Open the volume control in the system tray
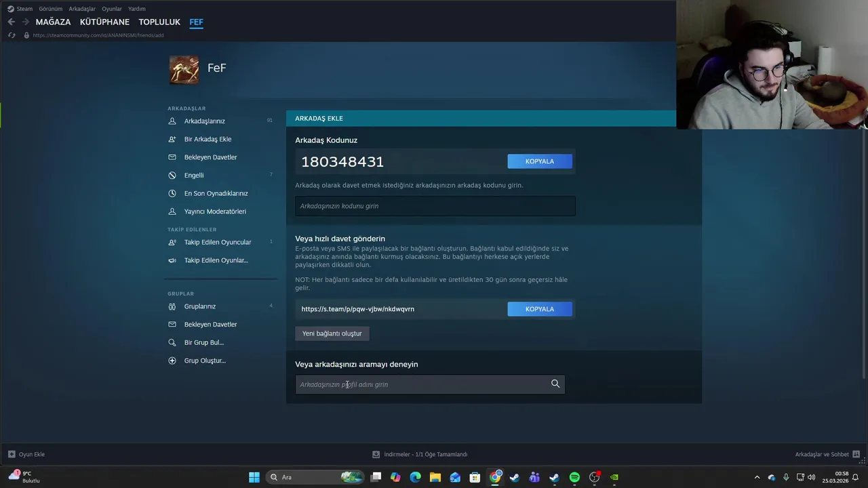Image resolution: width=868 pixels, height=488 pixels. pos(812,477)
